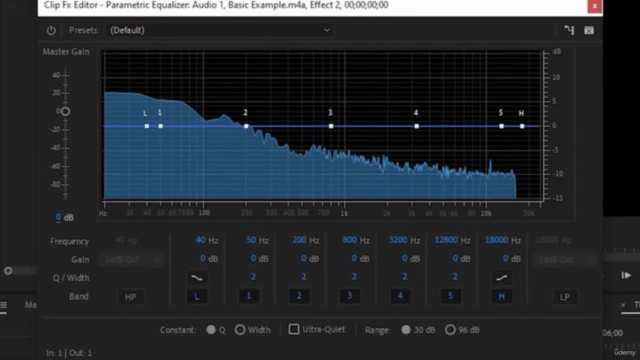Viewport: 640px width, 360px height.
Task: Toggle the effect power button
Action: (x=51, y=30)
